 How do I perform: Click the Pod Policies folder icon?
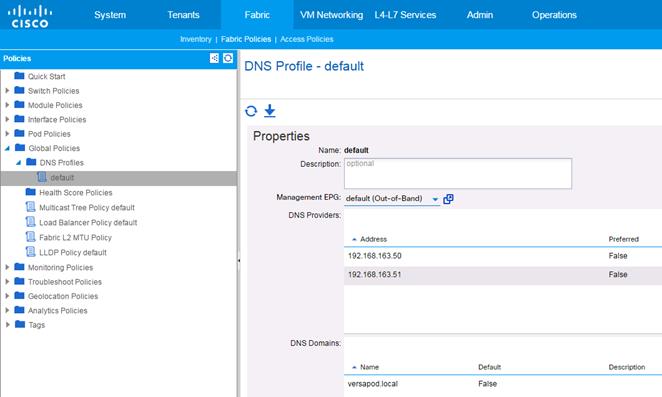point(19,133)
